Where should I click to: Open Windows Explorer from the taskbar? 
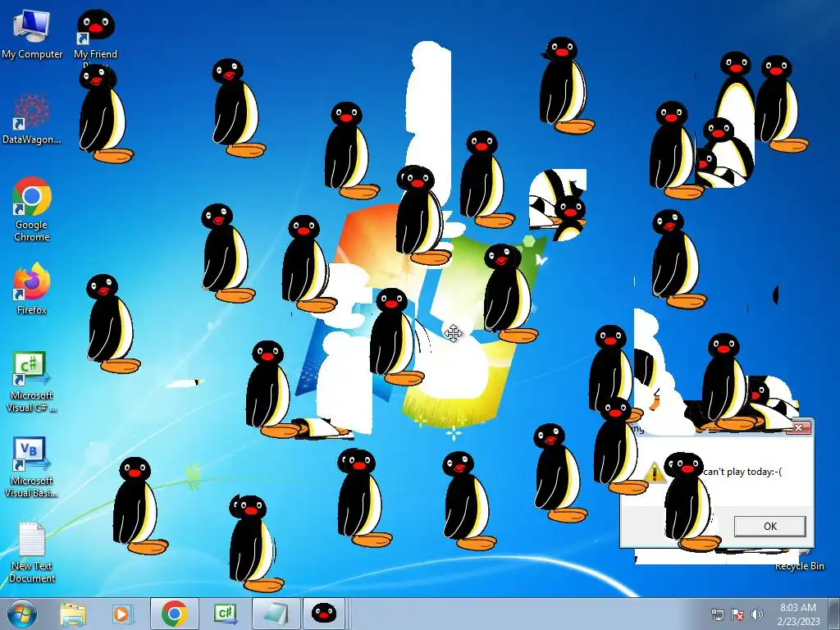(x=73, y=614)
